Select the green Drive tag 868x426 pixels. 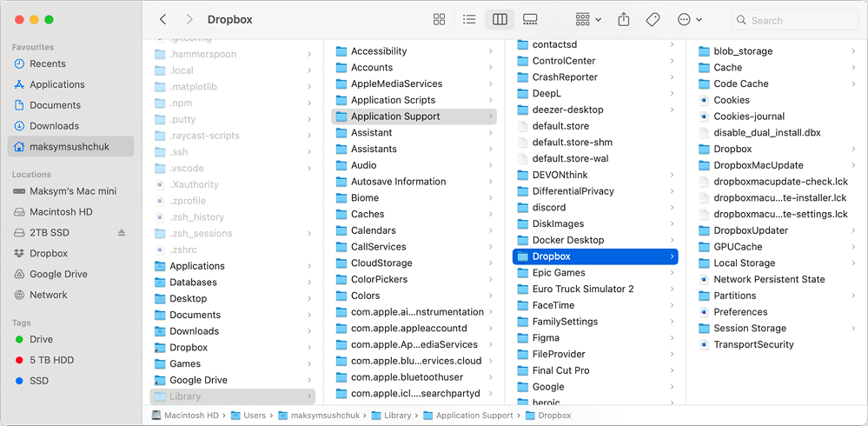click(x=70, y=339)
